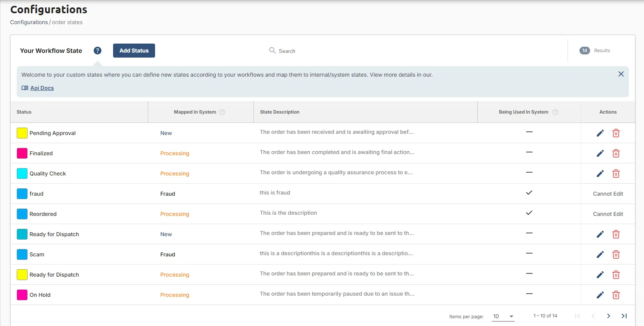Click the Being Used In System info icon

pyautogui.click(x=555, y=112)
